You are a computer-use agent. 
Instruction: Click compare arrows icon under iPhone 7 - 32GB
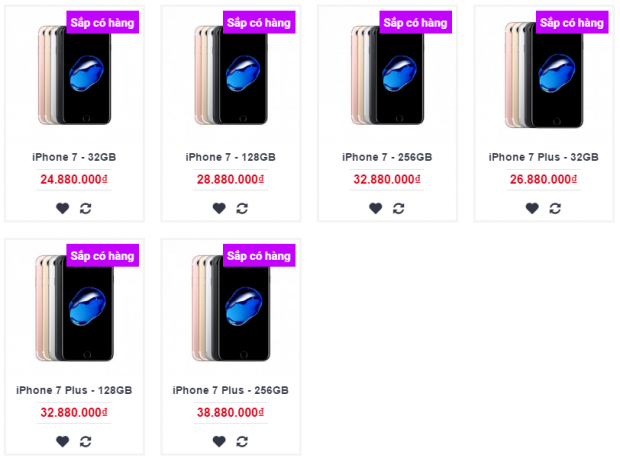(86, 208)
